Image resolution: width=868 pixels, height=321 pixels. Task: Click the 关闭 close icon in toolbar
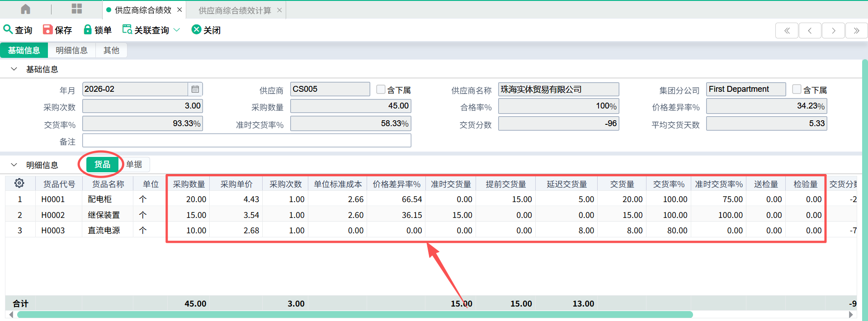coord(196,29)
